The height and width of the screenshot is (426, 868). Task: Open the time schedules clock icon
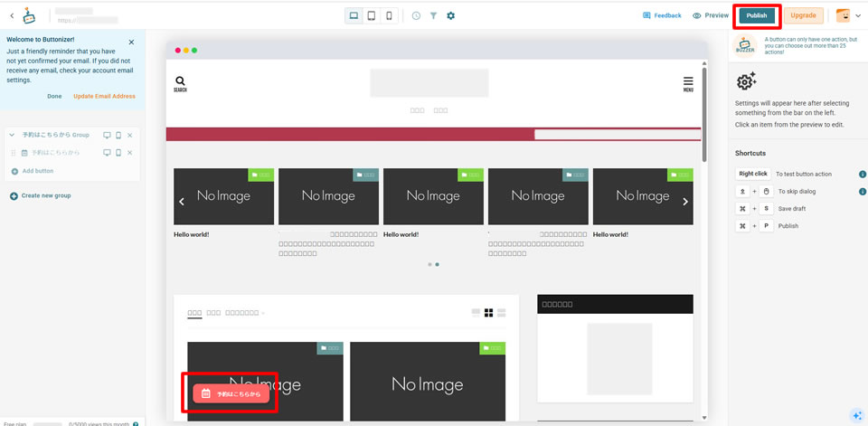416,15
